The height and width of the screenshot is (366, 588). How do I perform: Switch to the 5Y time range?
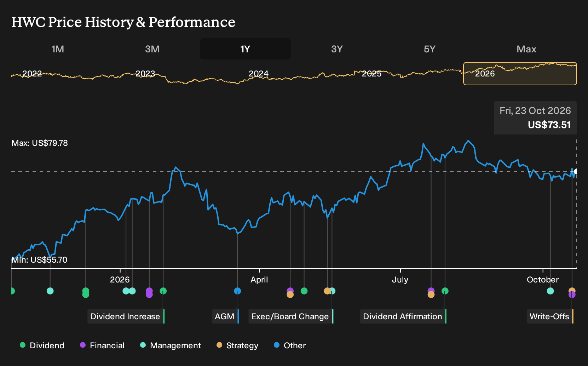[x=430, y=49]
